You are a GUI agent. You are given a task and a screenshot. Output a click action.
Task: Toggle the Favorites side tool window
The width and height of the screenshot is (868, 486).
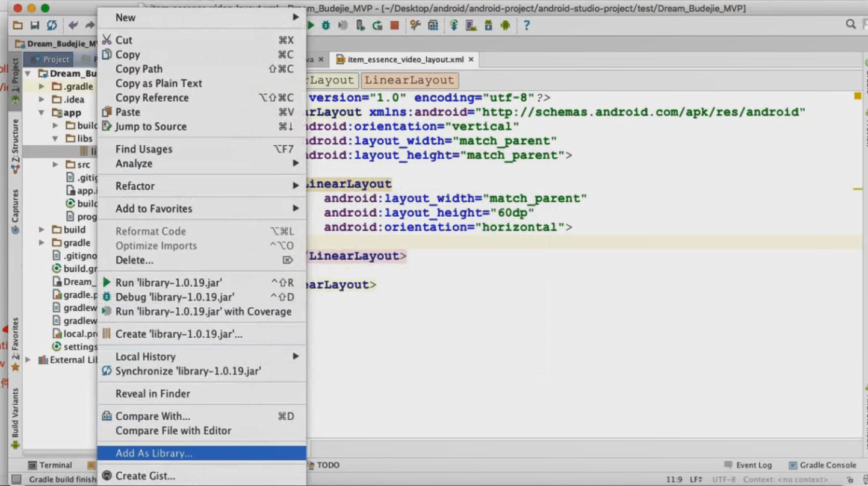[15, 344]
